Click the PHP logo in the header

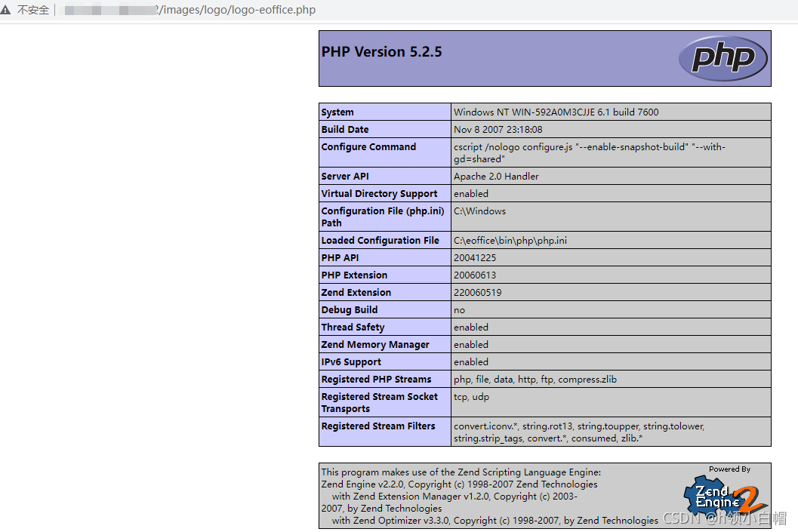click(x=723, y=58)
